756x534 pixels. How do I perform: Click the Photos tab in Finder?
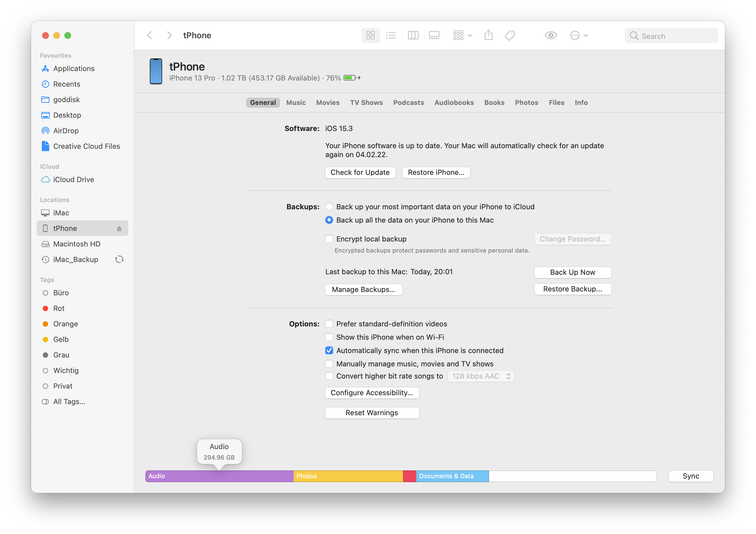click(x=525, y=102)
